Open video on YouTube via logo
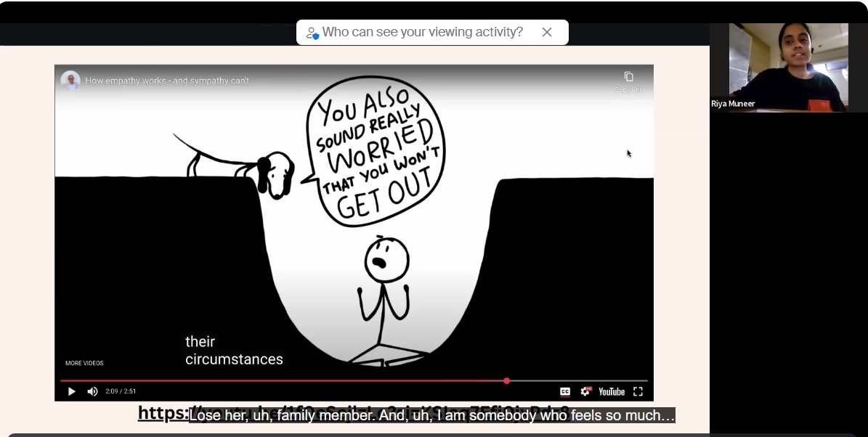The height and width of the screenshot is (437, 868). pyautogui.click(x=611, y=391)
